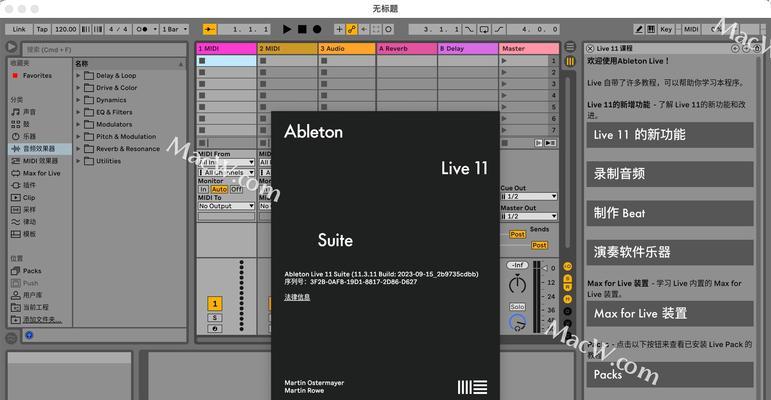
Task: Select the Session view selector icon
Action: pyautogui.click(x=570, y=62)
